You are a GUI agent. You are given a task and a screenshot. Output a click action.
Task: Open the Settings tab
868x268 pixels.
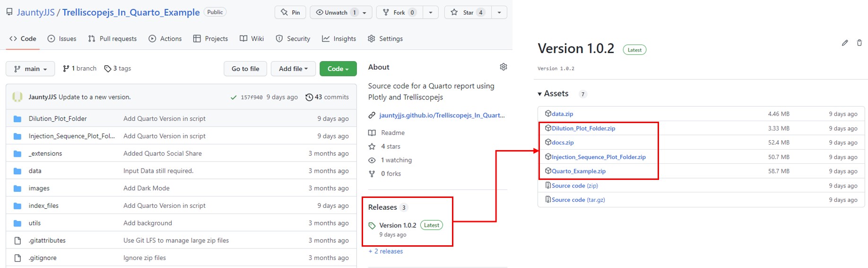[385, 39]
